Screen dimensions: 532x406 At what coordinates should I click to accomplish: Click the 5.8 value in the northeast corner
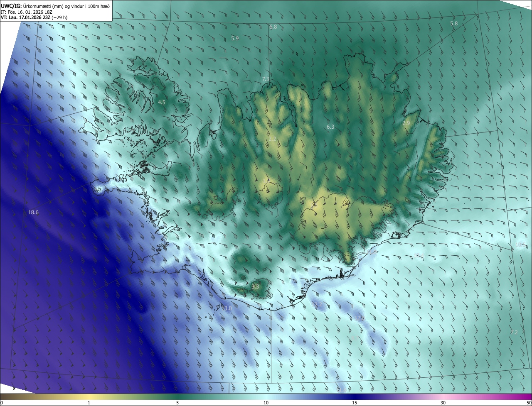tap(454, 24)
